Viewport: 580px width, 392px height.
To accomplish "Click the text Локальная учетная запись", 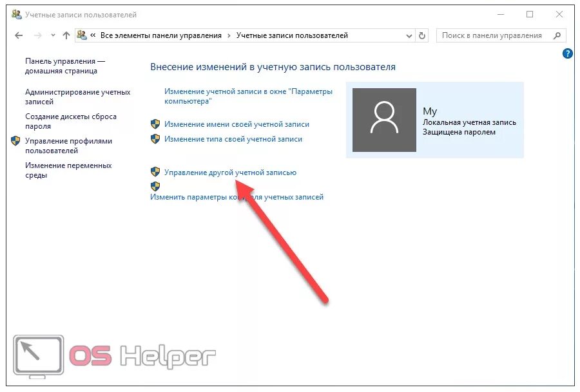I will (469, 122).
